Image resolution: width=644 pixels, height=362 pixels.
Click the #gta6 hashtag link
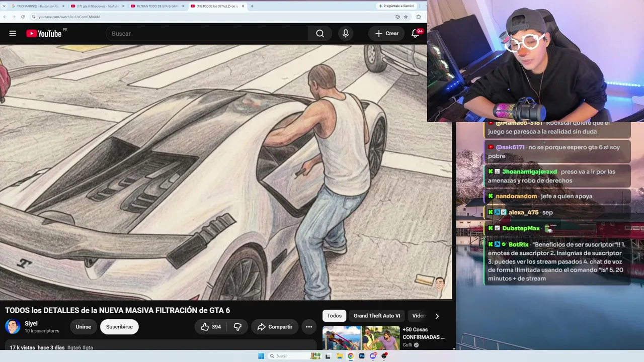click(73, 347)
